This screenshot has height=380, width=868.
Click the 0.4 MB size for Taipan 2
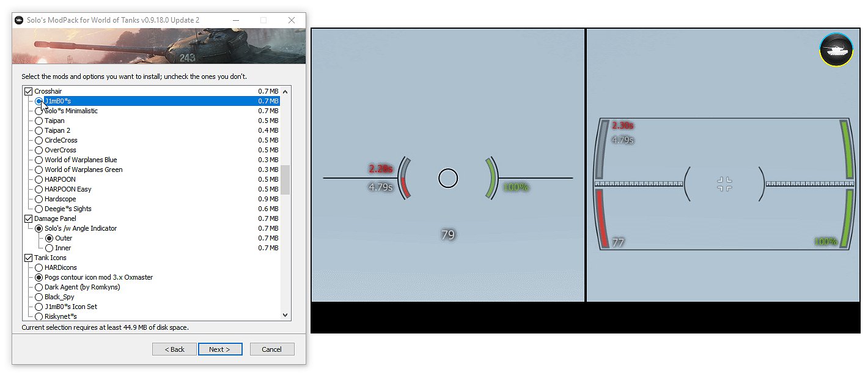[x=268, y=130]
